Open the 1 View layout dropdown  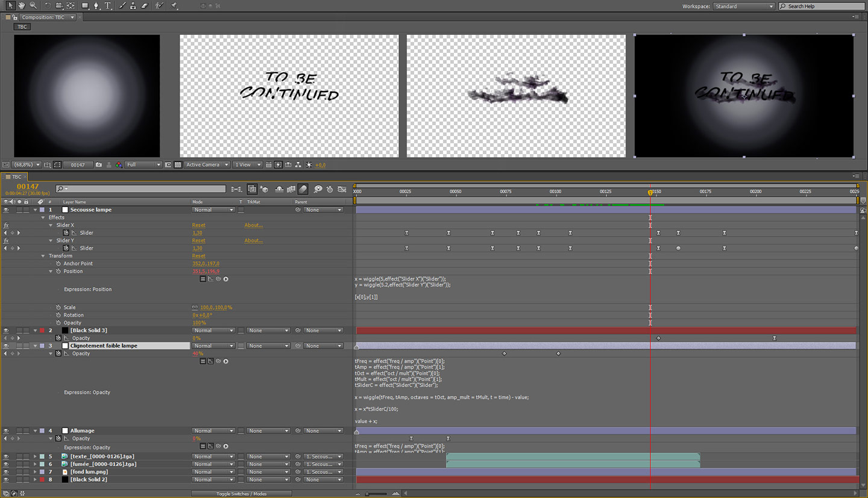tap(248, 164)
